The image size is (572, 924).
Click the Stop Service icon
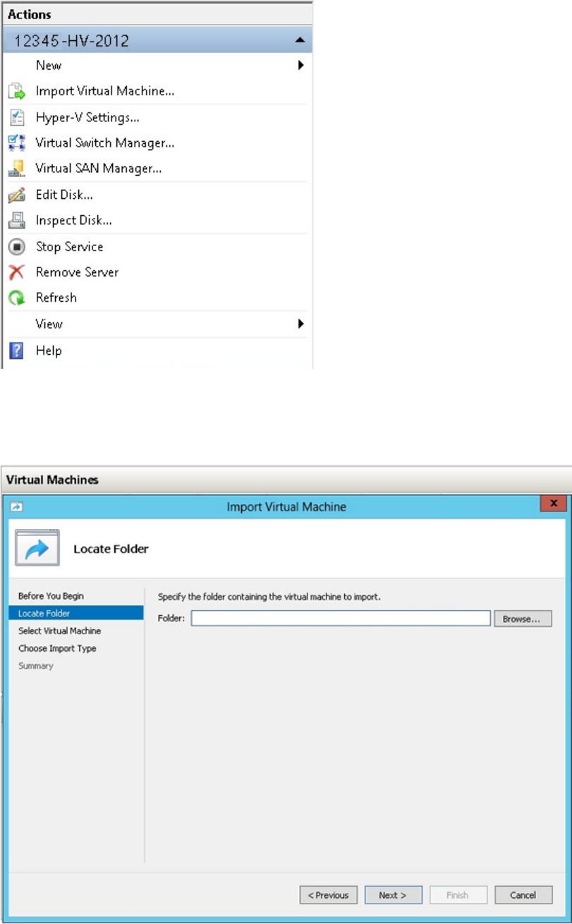coord(16,247)
